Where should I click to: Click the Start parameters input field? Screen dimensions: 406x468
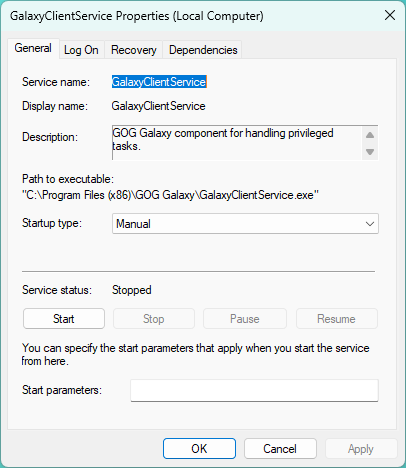click(254, 390)
